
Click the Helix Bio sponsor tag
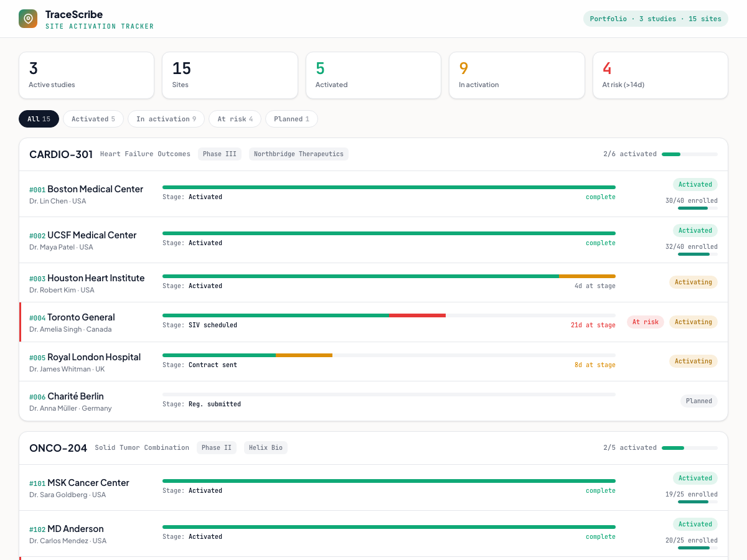(266, 447)
